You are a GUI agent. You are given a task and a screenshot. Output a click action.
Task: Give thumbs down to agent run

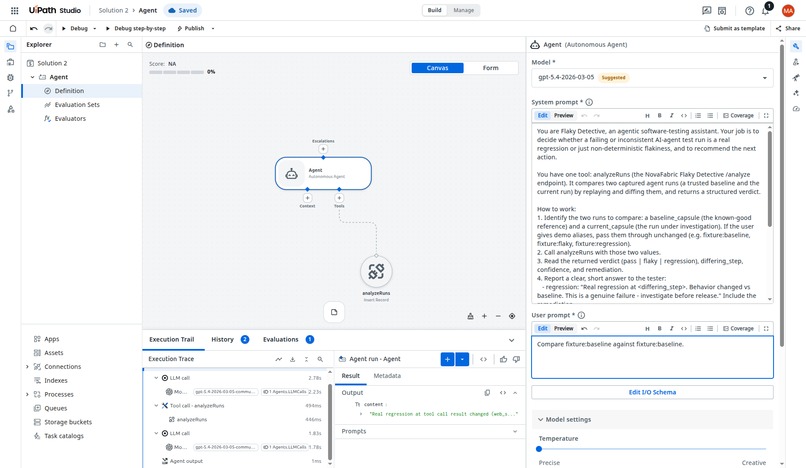516,359
